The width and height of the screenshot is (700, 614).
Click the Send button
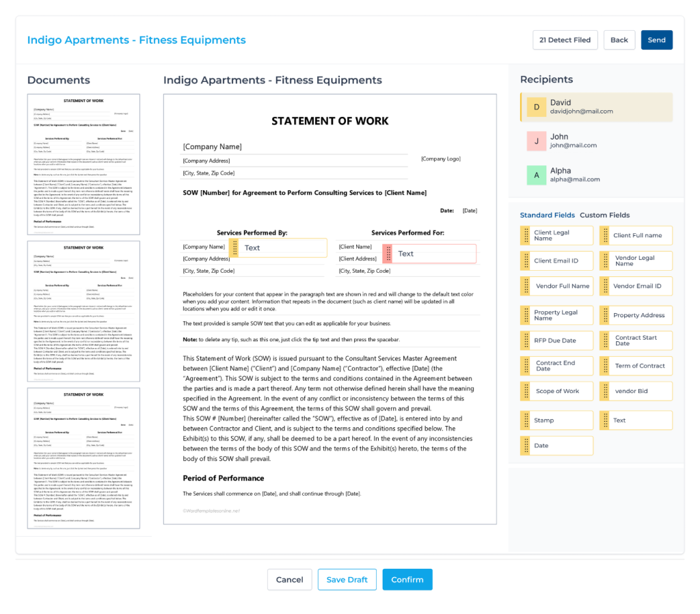tap(656, 40)
